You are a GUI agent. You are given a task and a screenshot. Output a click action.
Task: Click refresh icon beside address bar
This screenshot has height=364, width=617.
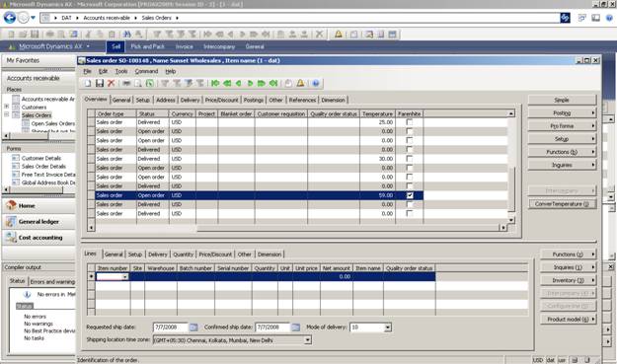pos(565,18)
